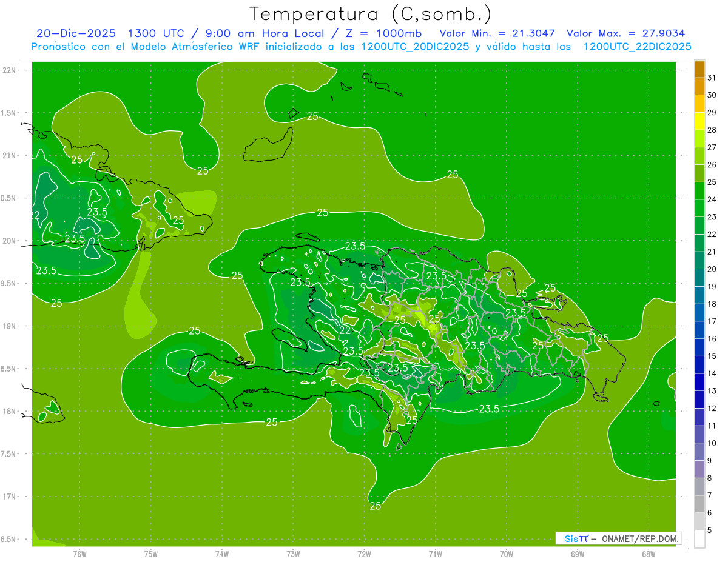Pick the gray swatch between 6 and 7

[699, 504]
